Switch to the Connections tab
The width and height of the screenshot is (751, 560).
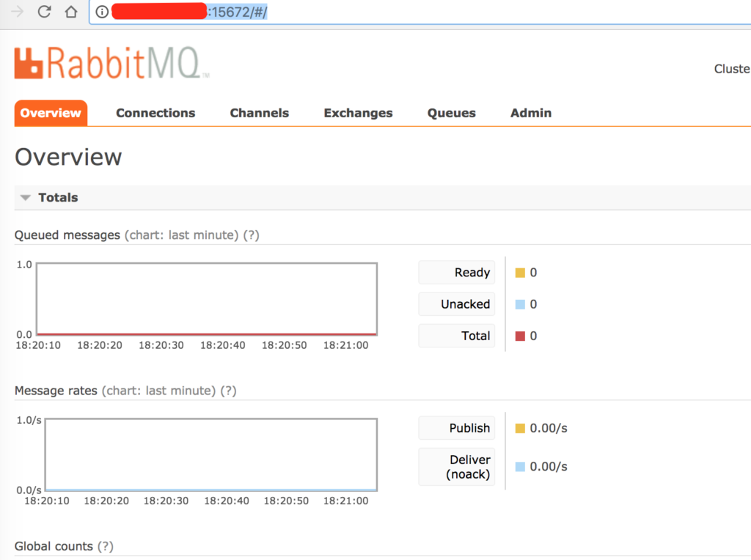tap(155, 113)
